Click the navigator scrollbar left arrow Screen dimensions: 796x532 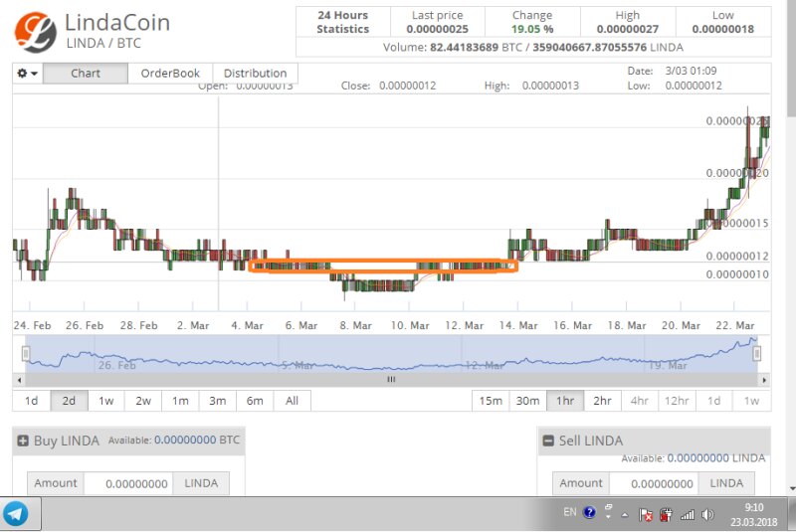coord(18,379)
